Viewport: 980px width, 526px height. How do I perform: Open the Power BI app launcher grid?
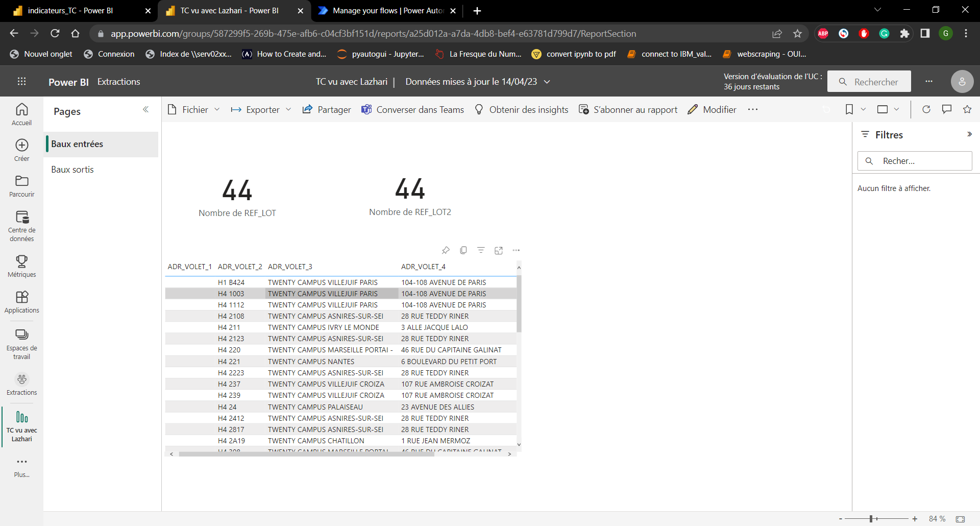point(21,81)
